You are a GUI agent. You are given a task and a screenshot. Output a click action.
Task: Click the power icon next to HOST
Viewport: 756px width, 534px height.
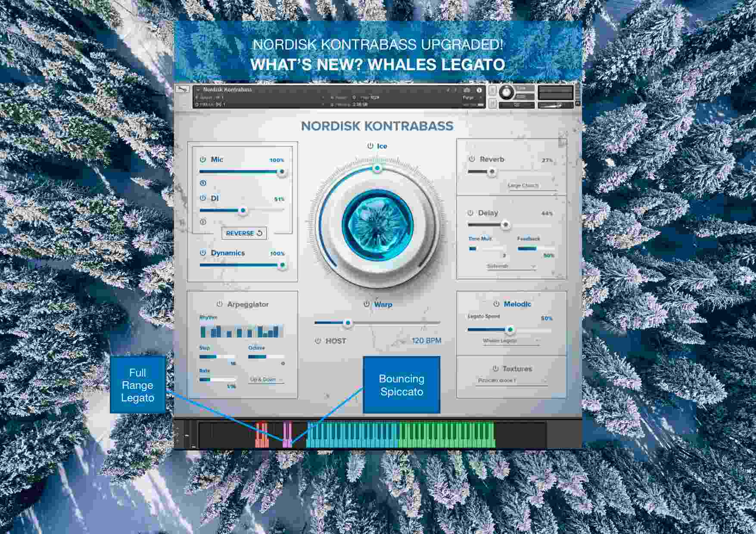coord(317,341)
